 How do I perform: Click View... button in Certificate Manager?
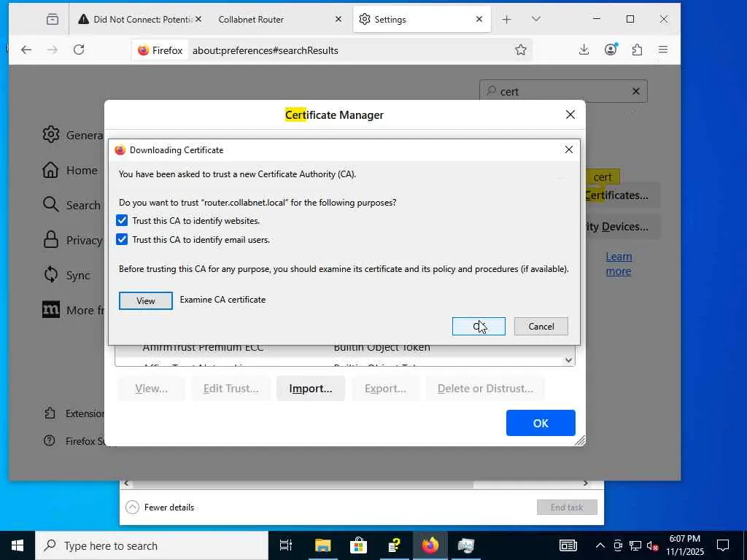152,389
